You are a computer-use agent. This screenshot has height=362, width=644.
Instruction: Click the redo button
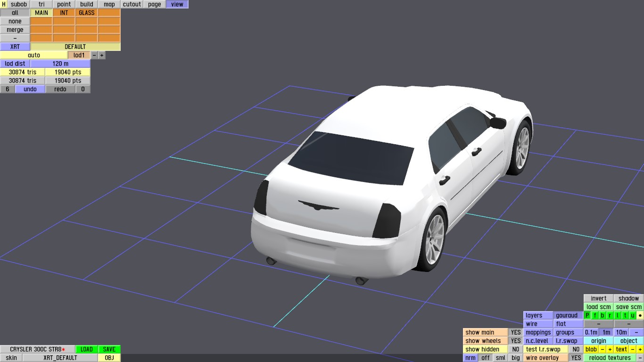60,89
